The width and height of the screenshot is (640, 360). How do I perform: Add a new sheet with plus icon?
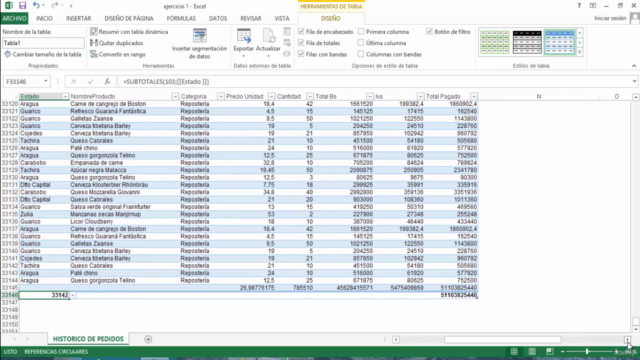point(148,339)
